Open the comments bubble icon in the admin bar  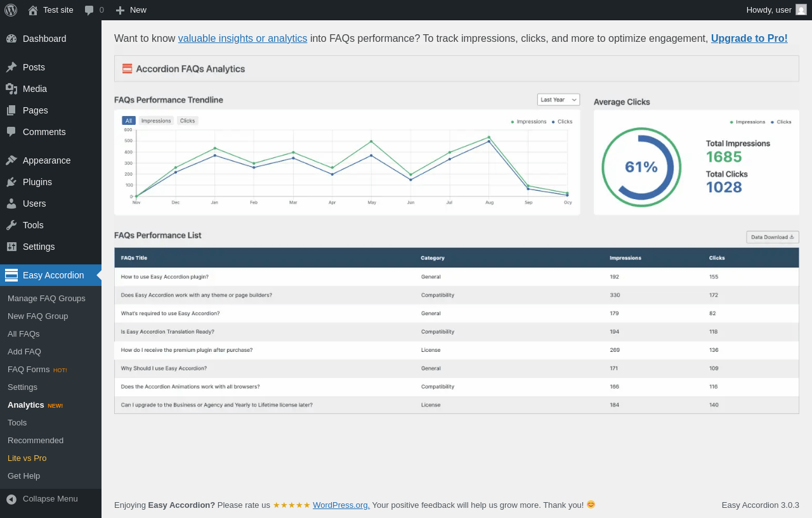pos(89,10)
